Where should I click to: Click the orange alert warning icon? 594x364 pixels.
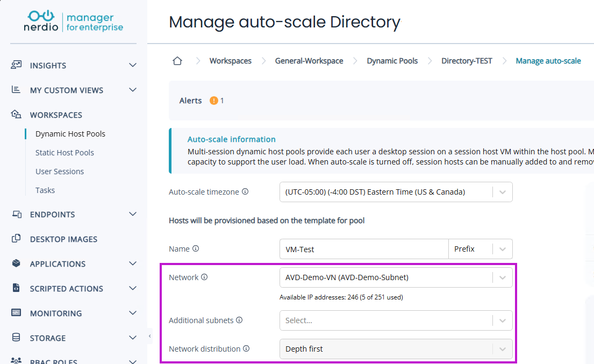[214, 101]
